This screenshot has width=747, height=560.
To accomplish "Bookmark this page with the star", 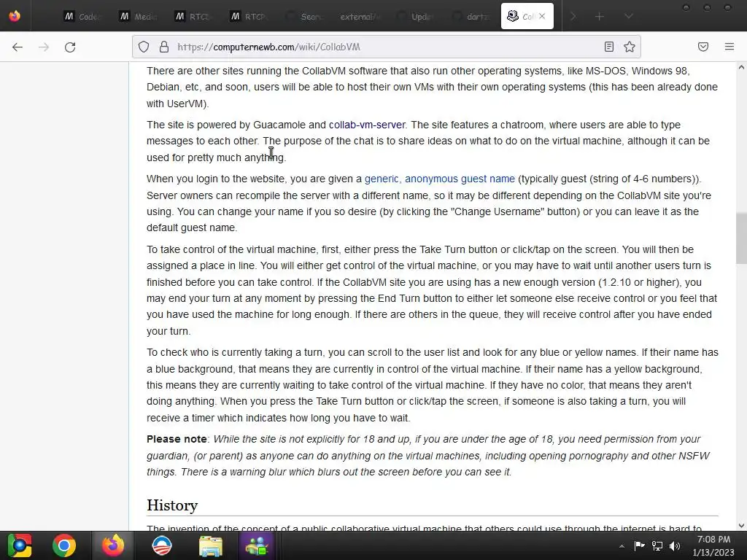I will [x=630, y=47].
